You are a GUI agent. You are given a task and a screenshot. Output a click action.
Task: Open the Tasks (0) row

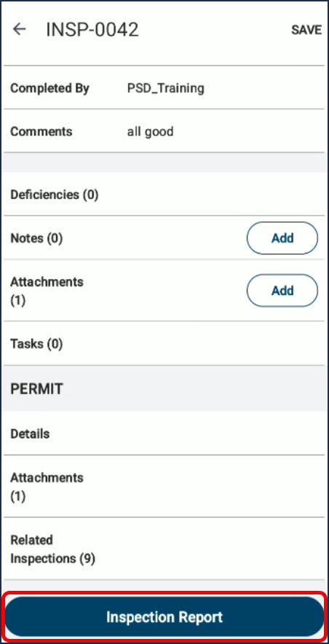(x=164, y=343)
